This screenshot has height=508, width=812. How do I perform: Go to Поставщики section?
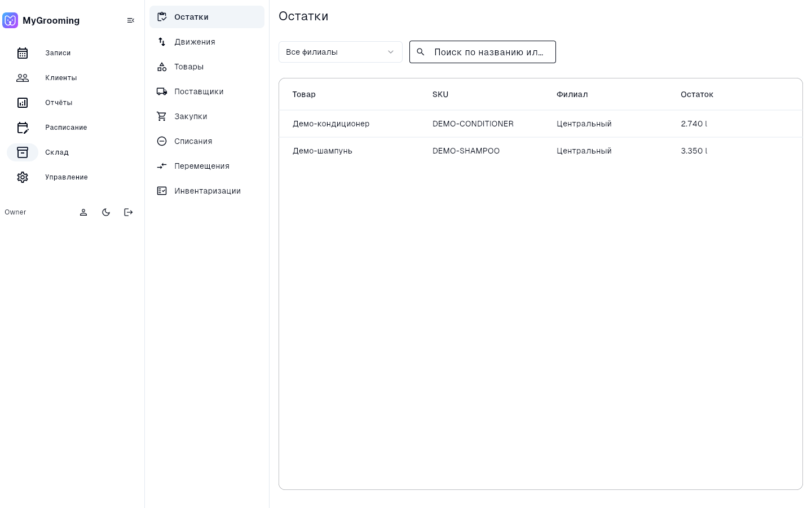(x=207, y=91)
